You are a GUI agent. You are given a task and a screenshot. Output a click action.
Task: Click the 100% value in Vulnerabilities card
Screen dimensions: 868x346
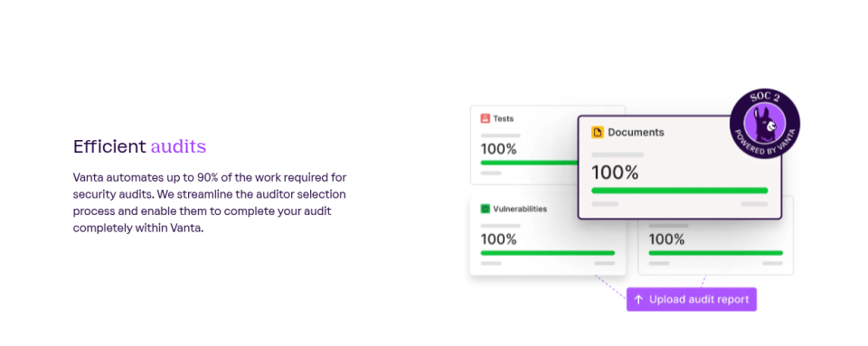498,239
